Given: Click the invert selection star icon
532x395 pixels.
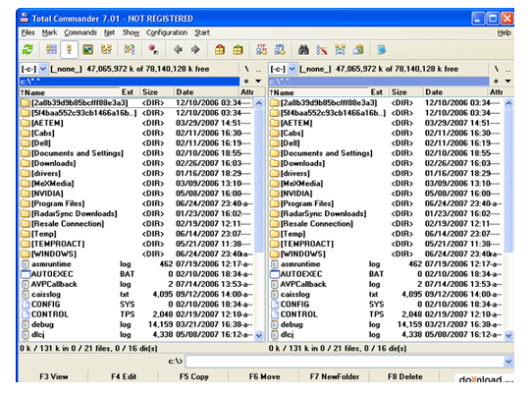Looking at the screenshot, I should (x=153, y=50).
